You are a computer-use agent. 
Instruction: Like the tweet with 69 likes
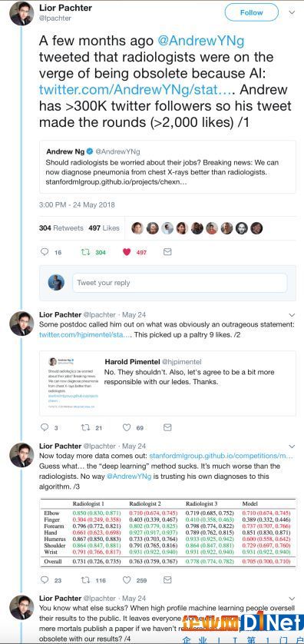tap(127, 427)
